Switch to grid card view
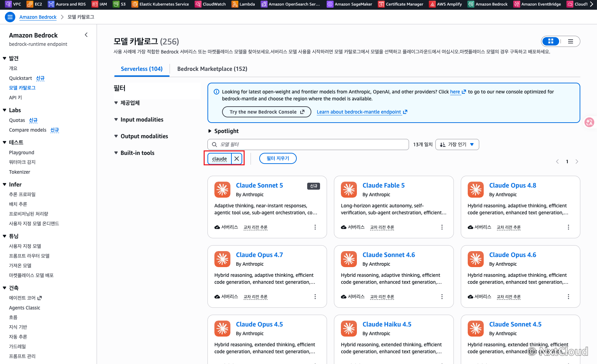Viewport: 597px width, 364px height. (x=551, y=41)
